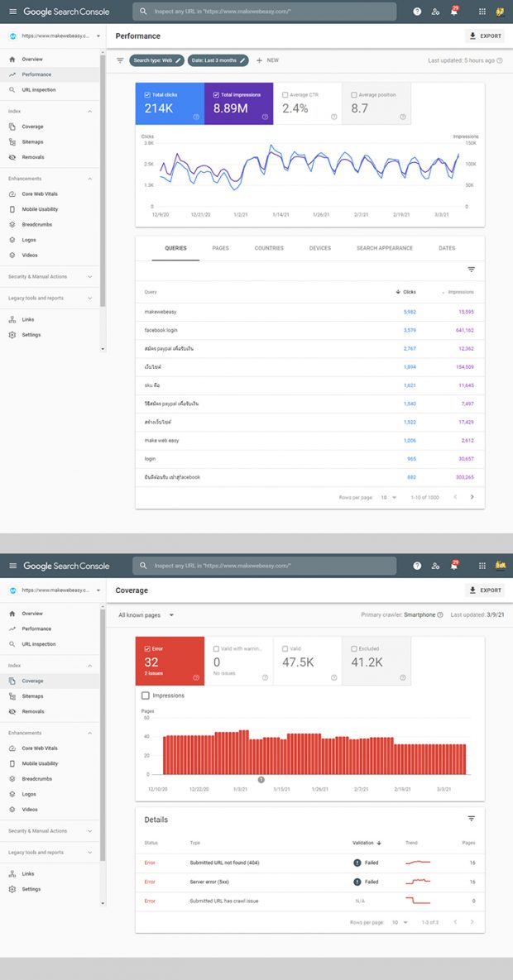Click the filter list icon left of Search type

(x=120, y=60)
